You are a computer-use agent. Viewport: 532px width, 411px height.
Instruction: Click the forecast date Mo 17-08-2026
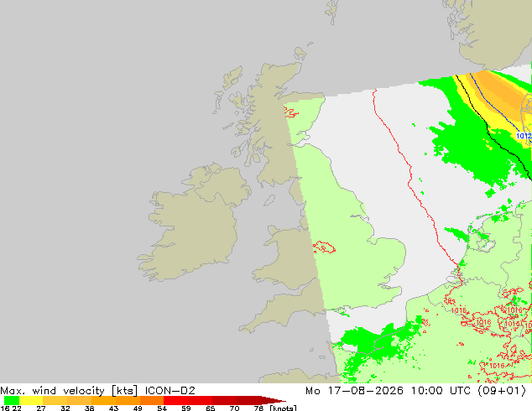[x=354, y=391]
